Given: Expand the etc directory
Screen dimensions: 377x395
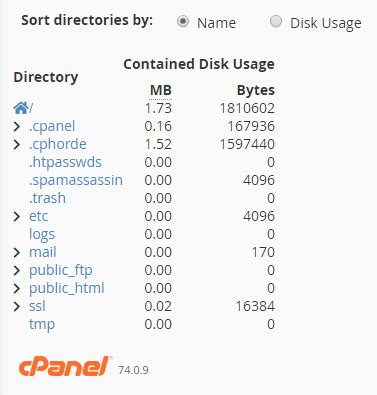Looking at the screenshot, I should (x=17, y=216).
